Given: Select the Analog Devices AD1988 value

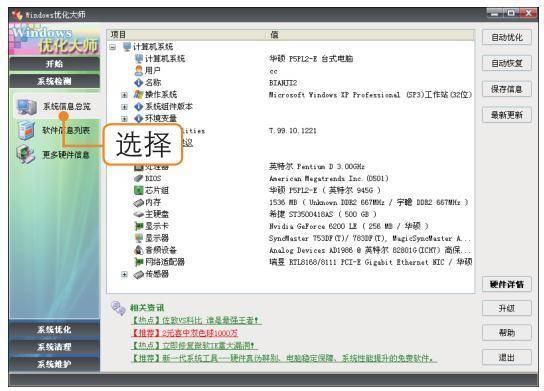Looking at the screenshot, I should pos(370,250).
